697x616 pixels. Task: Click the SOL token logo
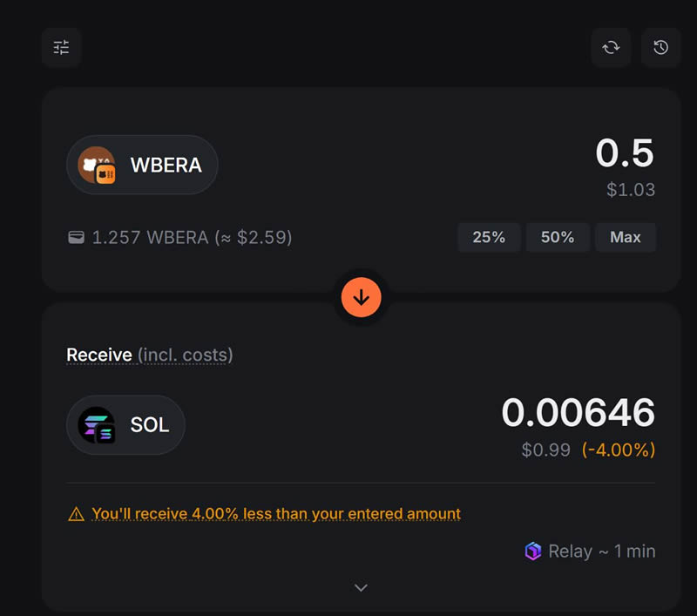click(97, 425)
